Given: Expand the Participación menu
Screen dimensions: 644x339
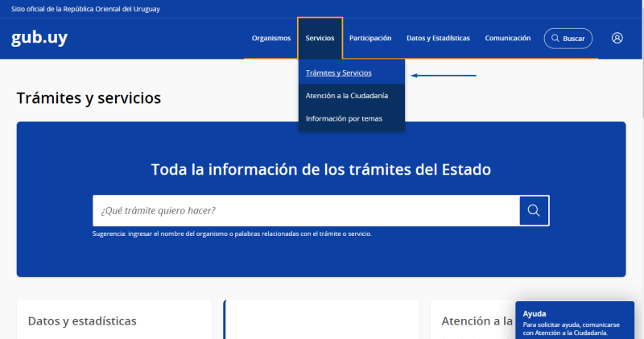Looking at the screenshot, I should click(x=370, y=38).
